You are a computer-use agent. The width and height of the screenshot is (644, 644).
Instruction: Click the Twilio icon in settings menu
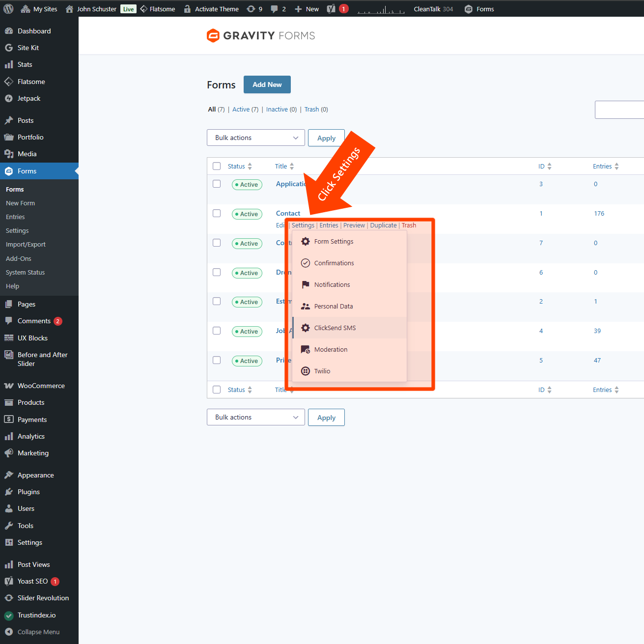[306, 371]
